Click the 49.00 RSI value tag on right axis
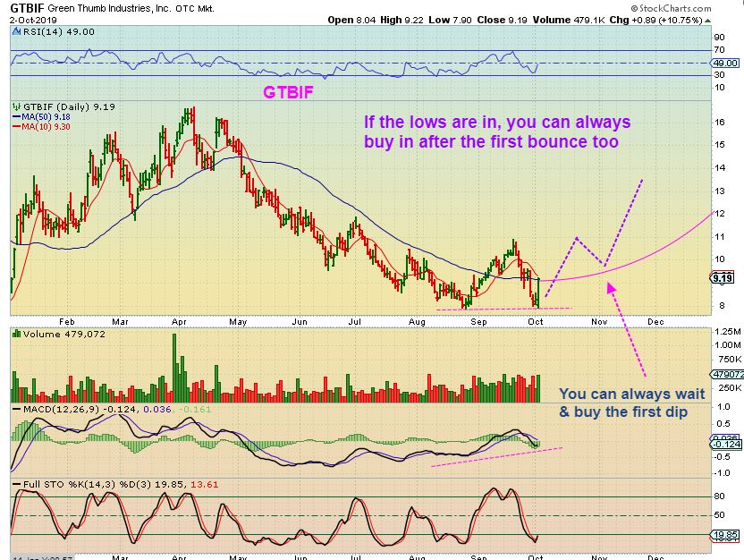Image resolution: width=744 pixels, height=560 pixels. 725,64
